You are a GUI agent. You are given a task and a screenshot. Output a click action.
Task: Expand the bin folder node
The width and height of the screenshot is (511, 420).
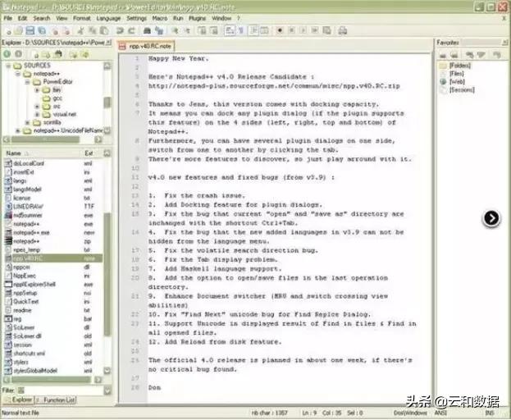[37, 90]
